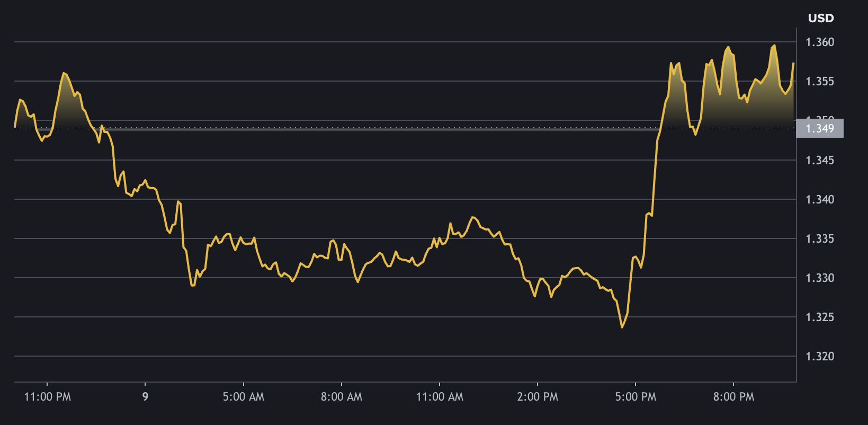Select the 8:00 AM time axis label
Viewport: 868px width, 425px height.
click(x=341, y=397)
